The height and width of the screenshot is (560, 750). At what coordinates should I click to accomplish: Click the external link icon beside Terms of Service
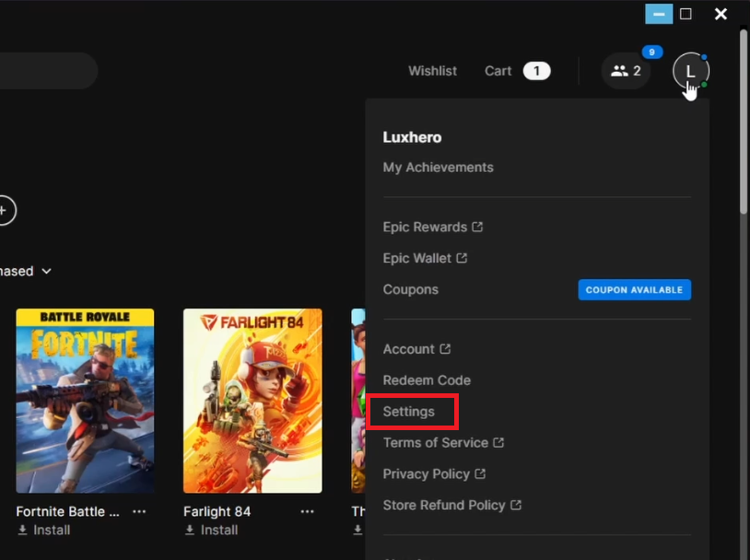[x=498, y=442]
